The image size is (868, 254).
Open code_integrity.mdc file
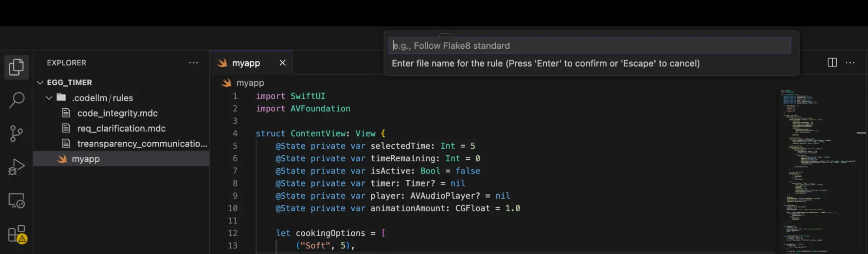(117, 113)
